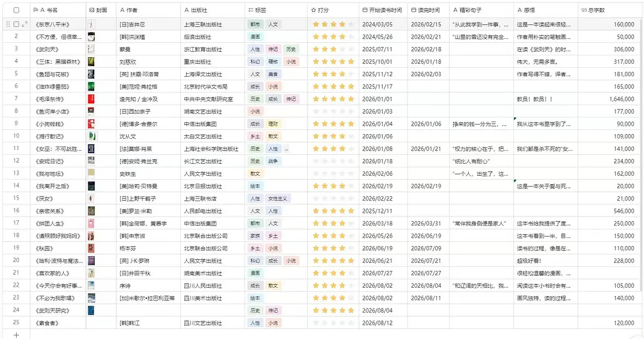Open the expand-record arrow on the 《东京八平米》 row
Screen dimensions: 644x339
24,24
